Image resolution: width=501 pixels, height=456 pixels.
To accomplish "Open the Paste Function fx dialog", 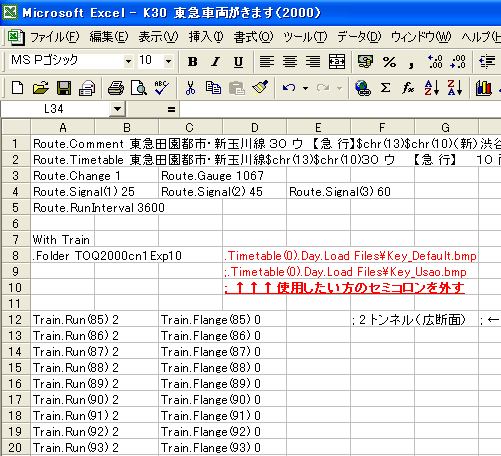I will click(x=409, y=88).
